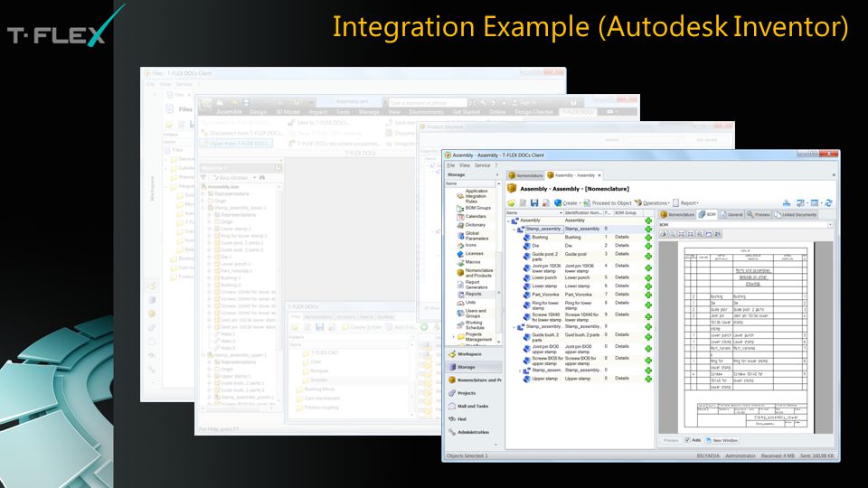Select Nomenclature and Products in Storage
Screen dimensions: 868x488
[x=475, y=273]
